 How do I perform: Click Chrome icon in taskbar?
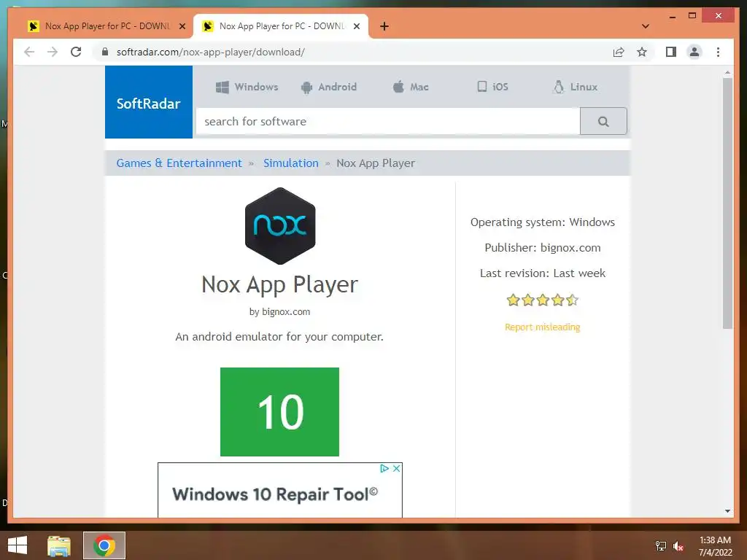pos(104,545)
